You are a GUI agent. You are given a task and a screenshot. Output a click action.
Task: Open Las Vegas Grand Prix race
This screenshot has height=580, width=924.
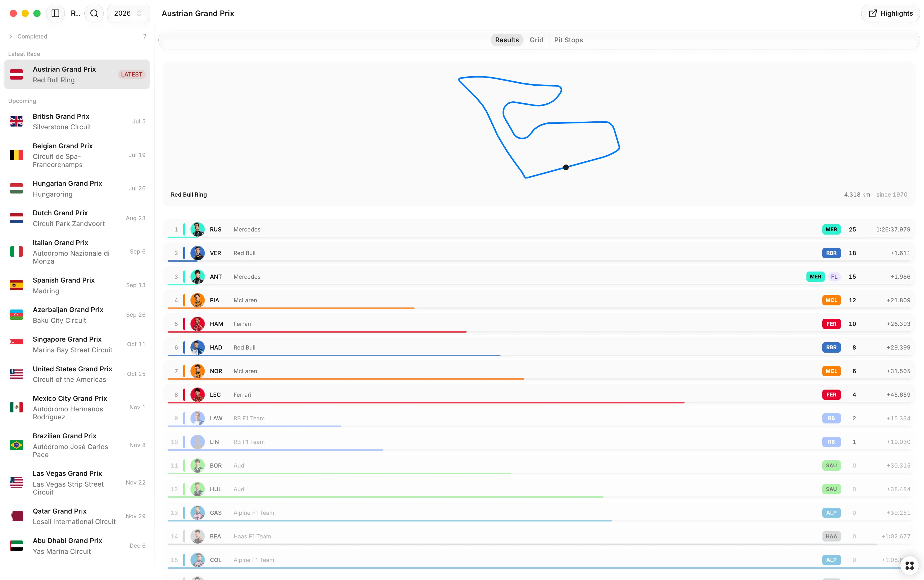click(x=77, y=482)
